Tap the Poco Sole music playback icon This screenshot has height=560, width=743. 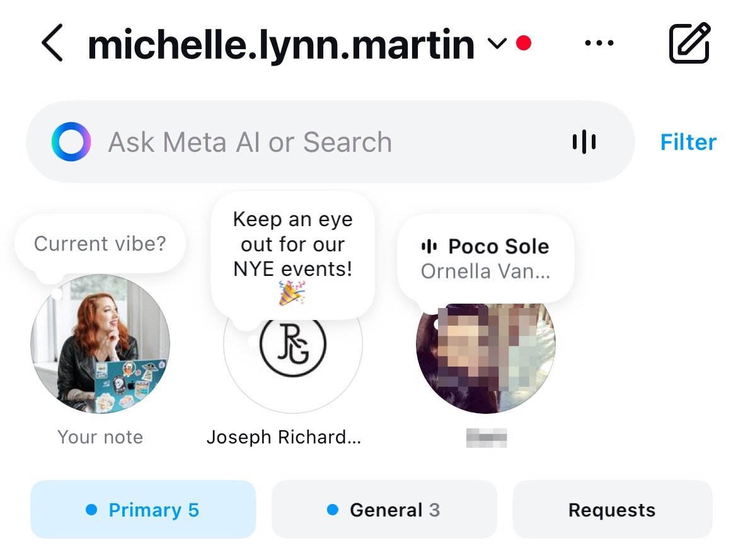coord(430,246)
